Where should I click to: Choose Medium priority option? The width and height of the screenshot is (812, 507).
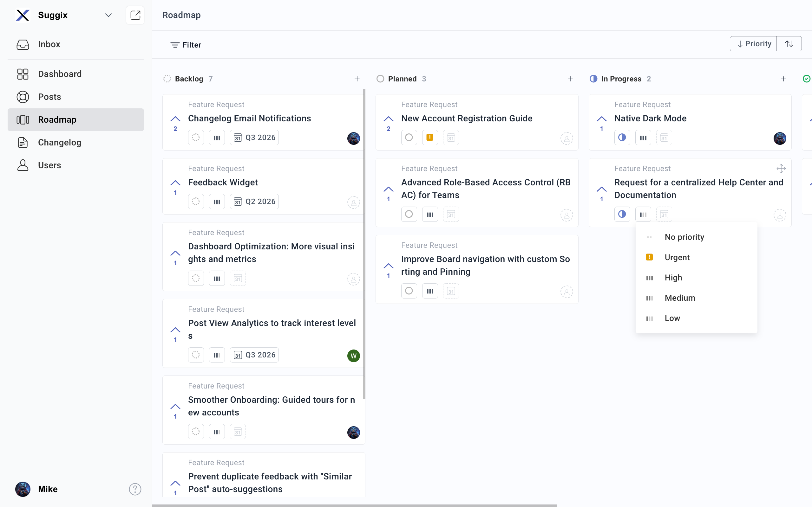pos(679,298)
